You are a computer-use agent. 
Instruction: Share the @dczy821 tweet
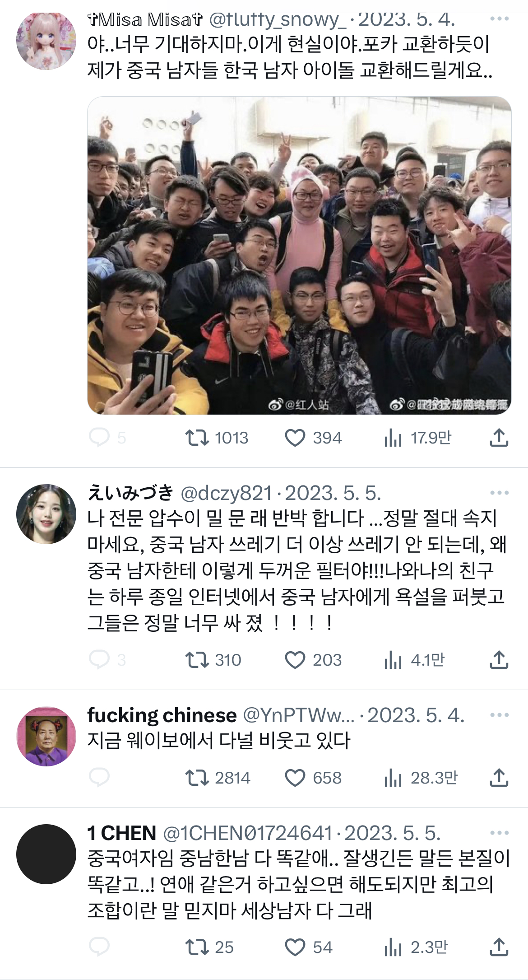[x=499, y=659]
